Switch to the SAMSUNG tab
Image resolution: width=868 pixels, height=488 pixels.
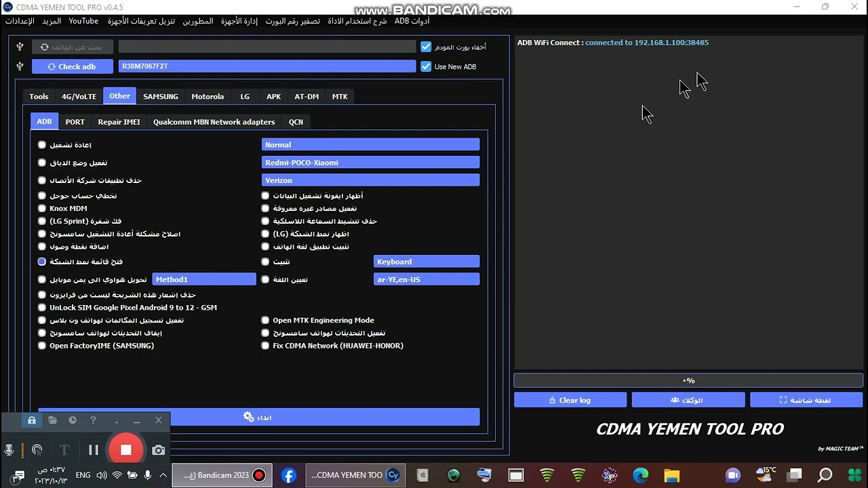tap(161, 96)
